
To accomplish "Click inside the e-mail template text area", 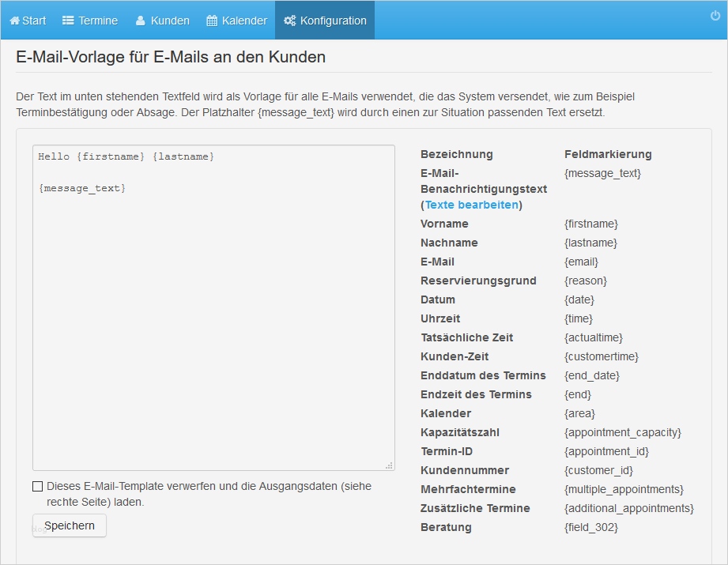I will tap(213, 316).
